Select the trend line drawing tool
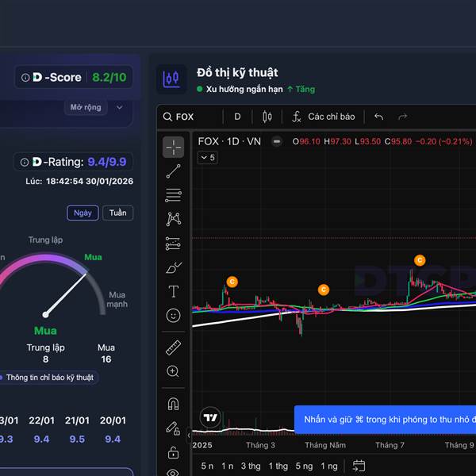Viewport: 476px width, 476px height. [x=173, y=171]
